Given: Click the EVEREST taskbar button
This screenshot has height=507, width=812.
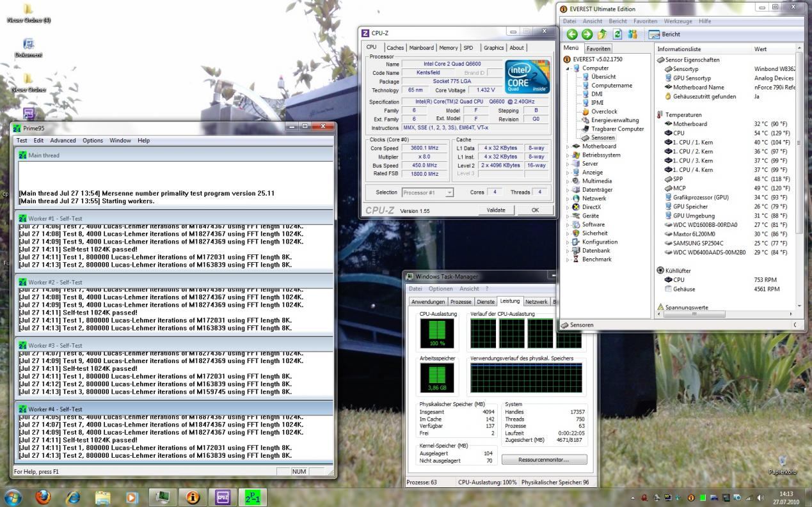Looking at the screenshot, I should point(193,497).
